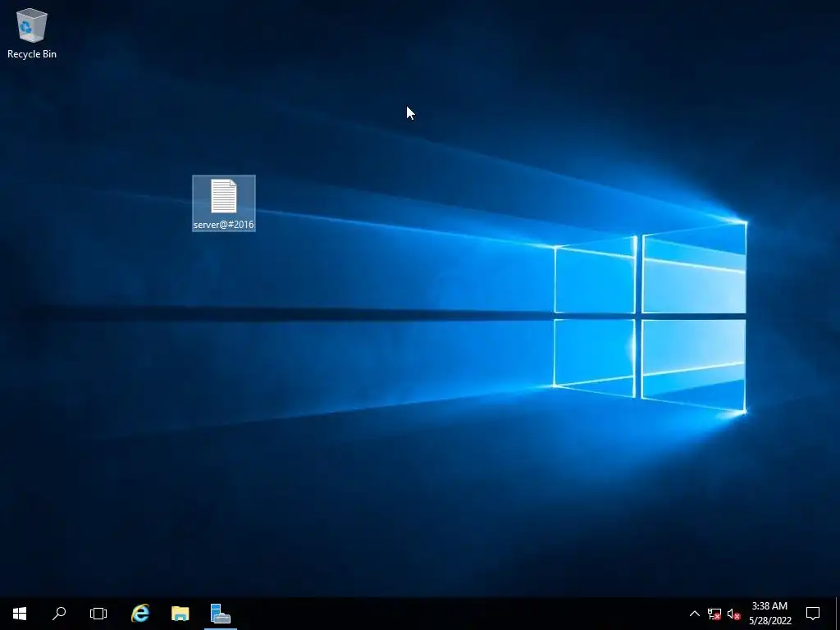840x630 pixels.
Task: Open the Windows Start menu
Action: (20, 614)
